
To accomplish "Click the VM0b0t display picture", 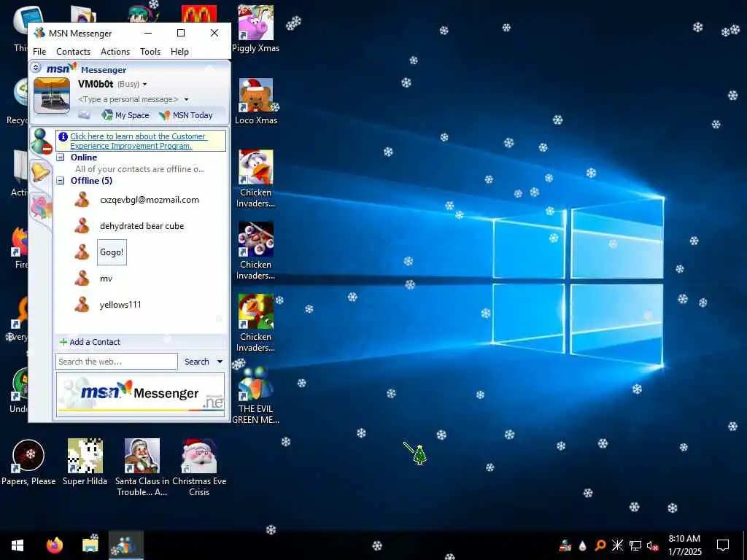I will click(52, 96).
